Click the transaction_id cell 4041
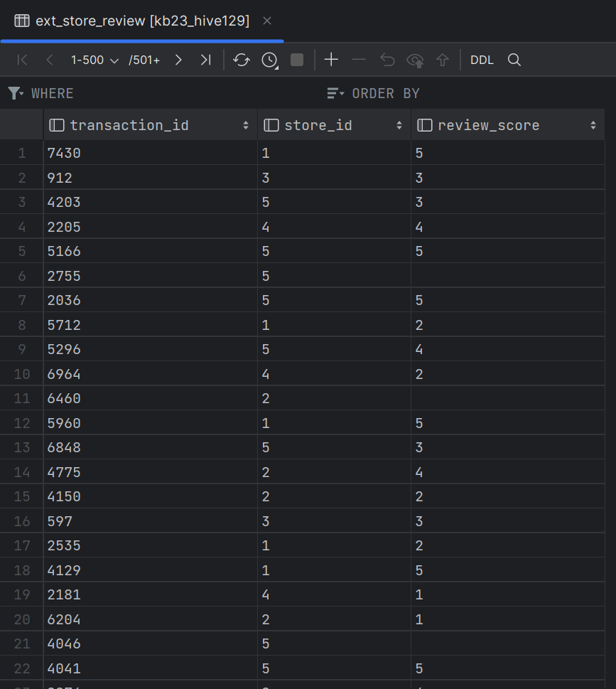616x689 pixels. (x=150, y=668)
